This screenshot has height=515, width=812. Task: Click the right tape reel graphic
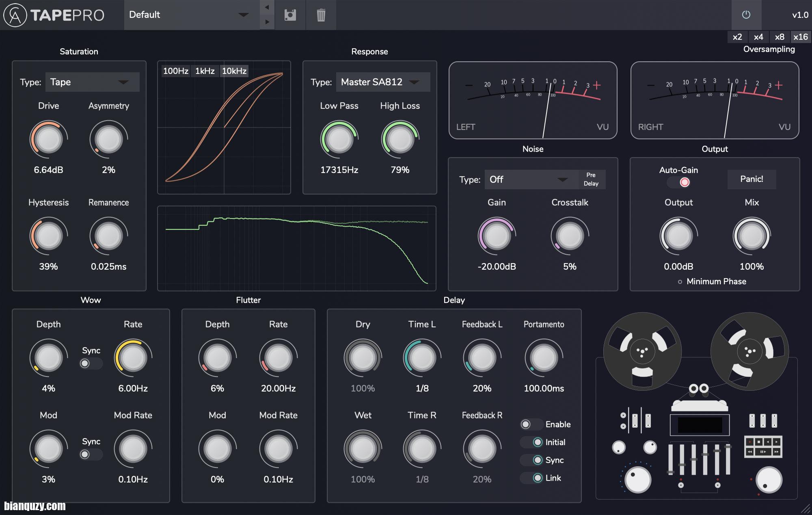pos(749,351)
